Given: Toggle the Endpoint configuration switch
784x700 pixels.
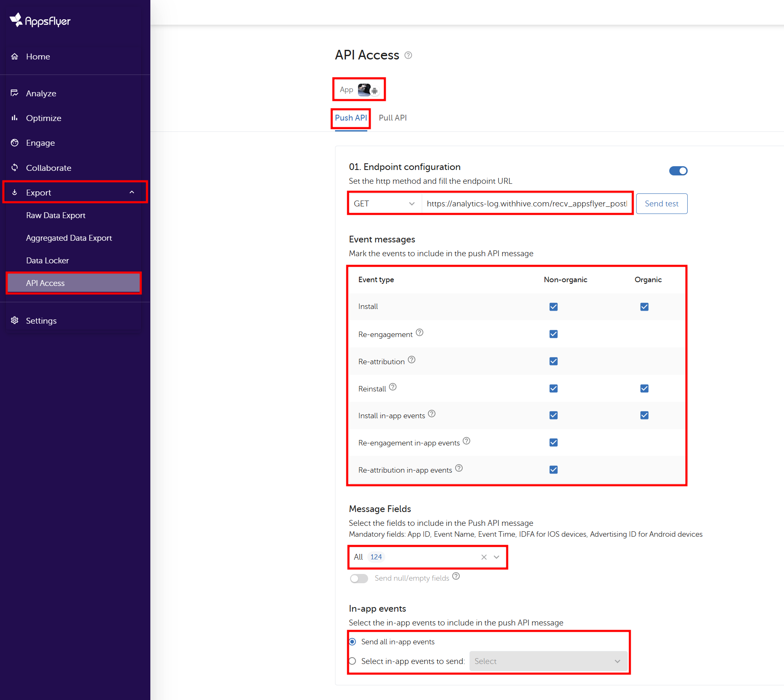Looking at the screenshot, I should 678,171.
